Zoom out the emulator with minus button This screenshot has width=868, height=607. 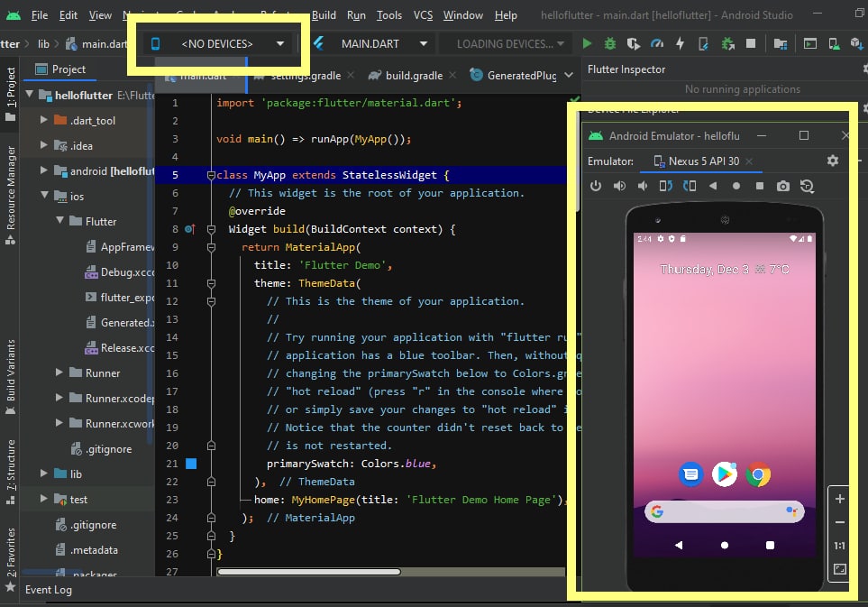840,522
